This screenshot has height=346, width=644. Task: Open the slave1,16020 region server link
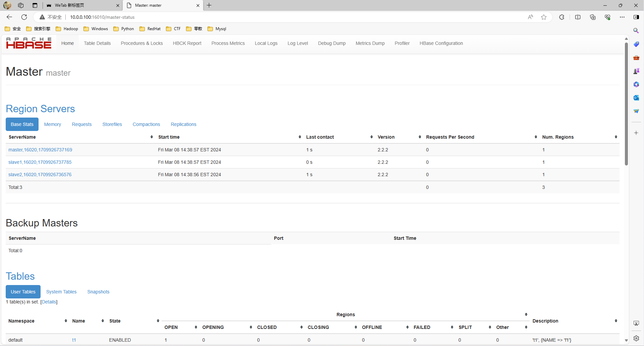tap(40, 162)
